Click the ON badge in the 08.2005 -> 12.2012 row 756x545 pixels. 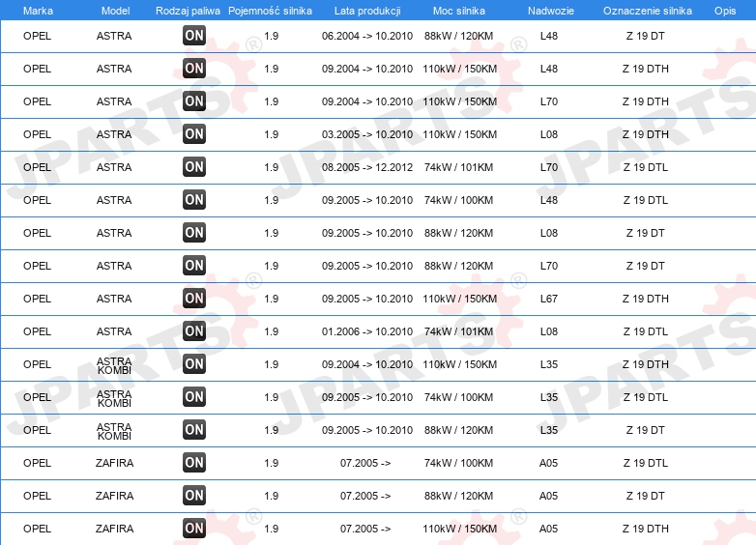tap(194, 167)
